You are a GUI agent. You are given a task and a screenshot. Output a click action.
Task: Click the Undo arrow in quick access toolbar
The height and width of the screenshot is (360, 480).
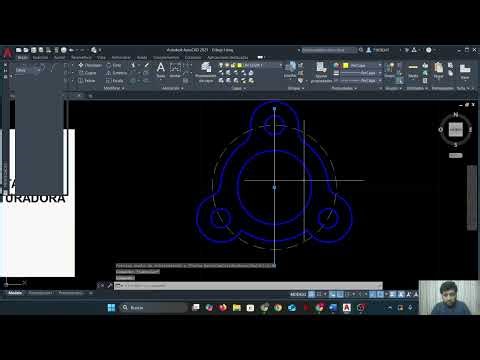[x=71, y=50]
